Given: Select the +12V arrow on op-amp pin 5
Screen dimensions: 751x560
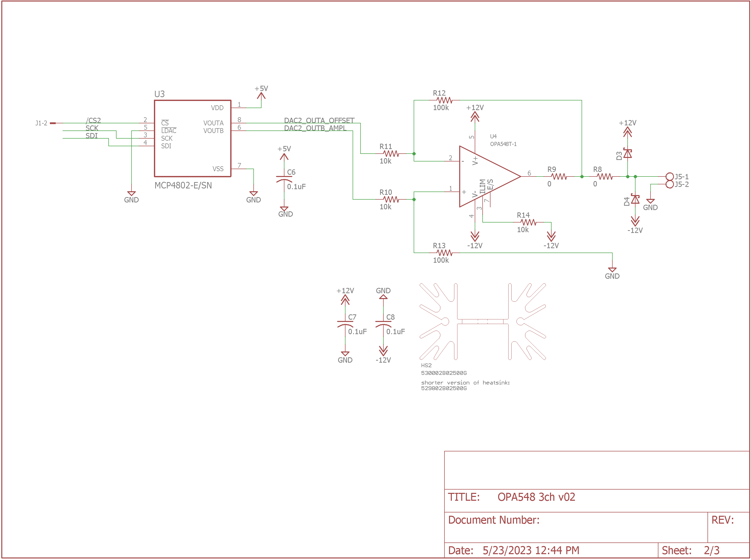Looking at the screenshot, I should (x=475, y=117).
